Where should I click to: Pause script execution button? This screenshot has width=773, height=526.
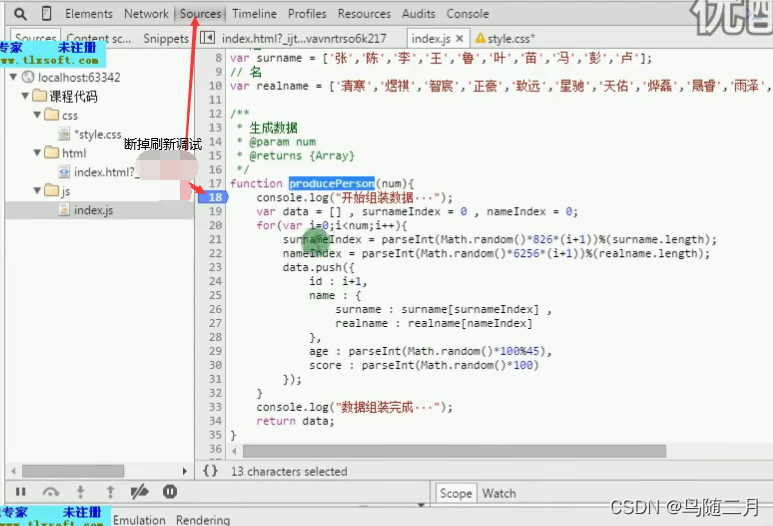[20, 492]
